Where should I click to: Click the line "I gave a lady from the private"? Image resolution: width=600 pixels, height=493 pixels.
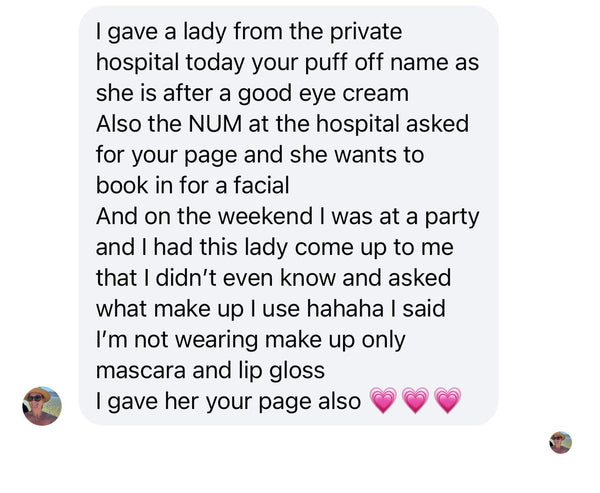click(249, 32)
